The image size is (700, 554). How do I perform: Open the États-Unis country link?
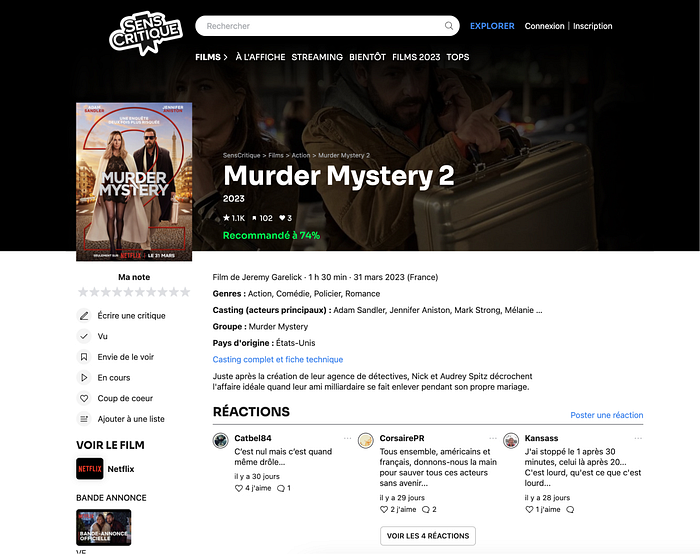296,343
